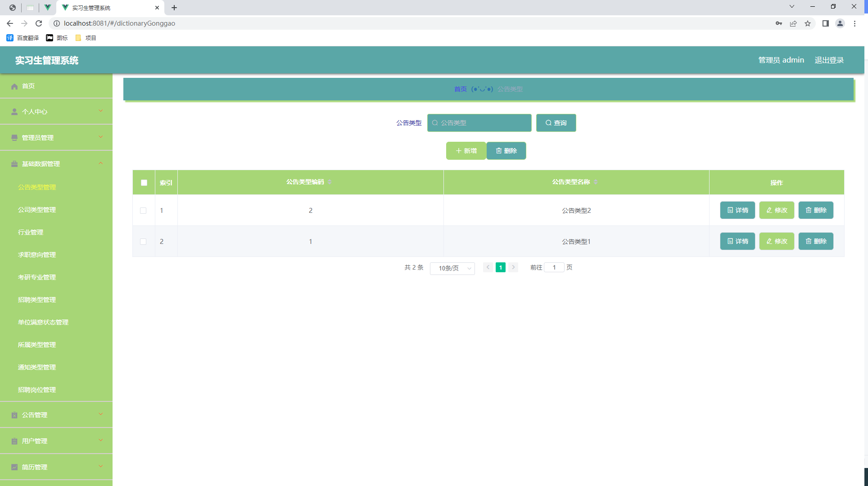Click the share page icon in the address bar
The height and width of the screenshot is (486, 868).
click(793, 23)
